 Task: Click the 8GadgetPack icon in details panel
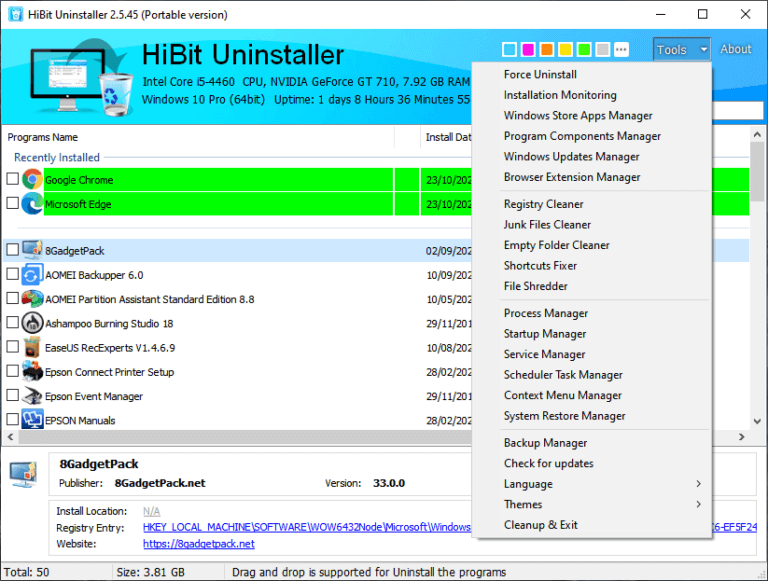click(24, 474)
